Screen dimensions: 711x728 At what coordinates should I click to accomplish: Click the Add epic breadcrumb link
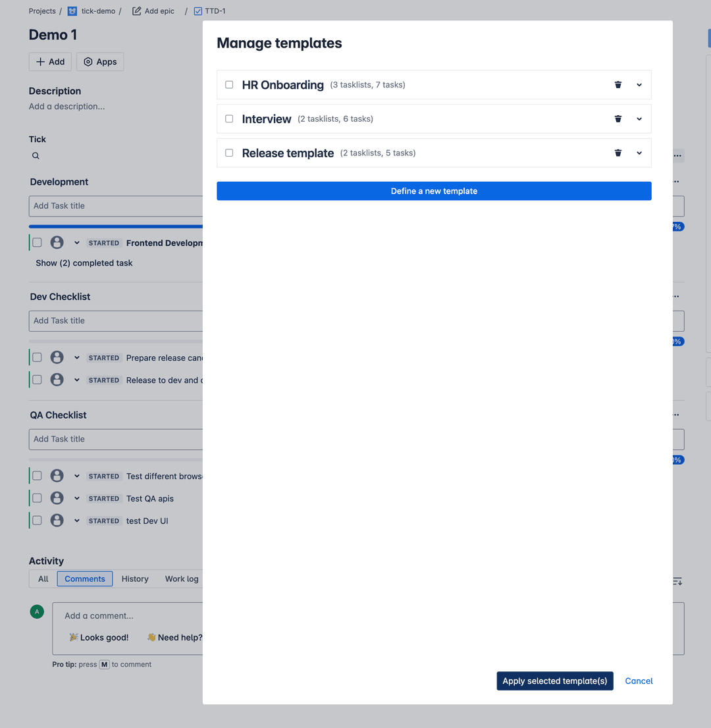[159, 11]
